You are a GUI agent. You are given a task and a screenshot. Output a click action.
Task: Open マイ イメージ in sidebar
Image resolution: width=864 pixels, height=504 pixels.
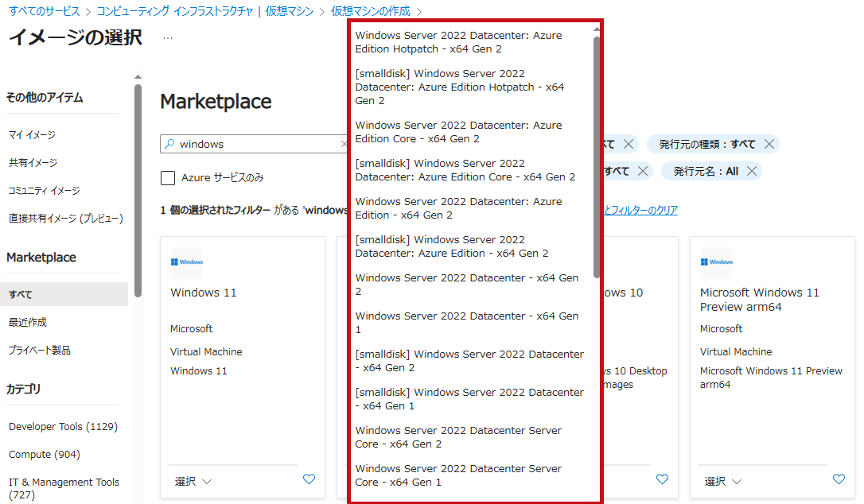pyautogui.click(x=32, y=135)
